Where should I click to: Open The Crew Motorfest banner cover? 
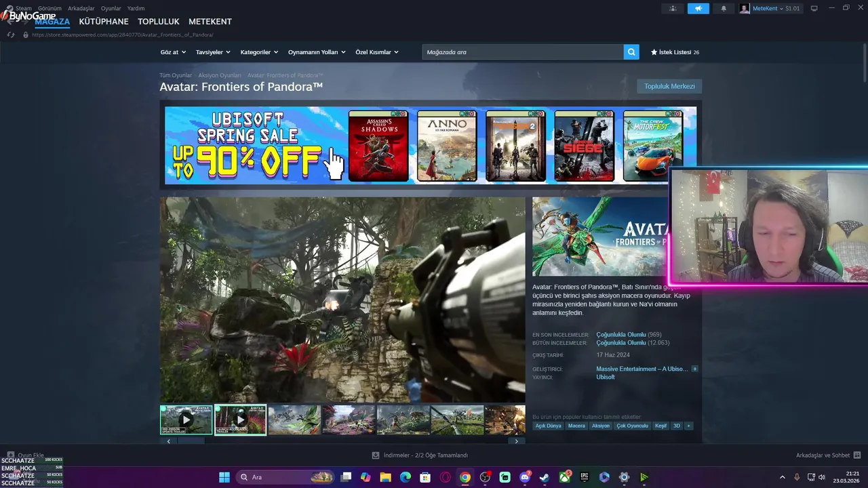click(x=652, y=146)
